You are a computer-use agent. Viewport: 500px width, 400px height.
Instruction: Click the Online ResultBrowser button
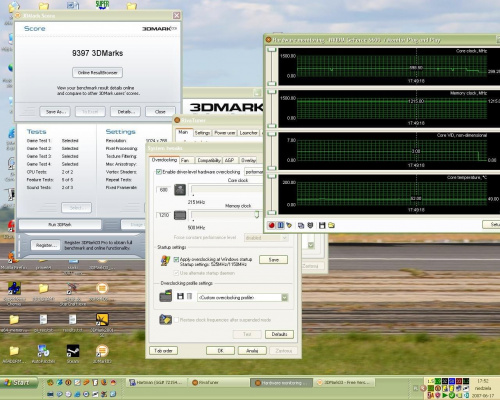tap(97, 73)
